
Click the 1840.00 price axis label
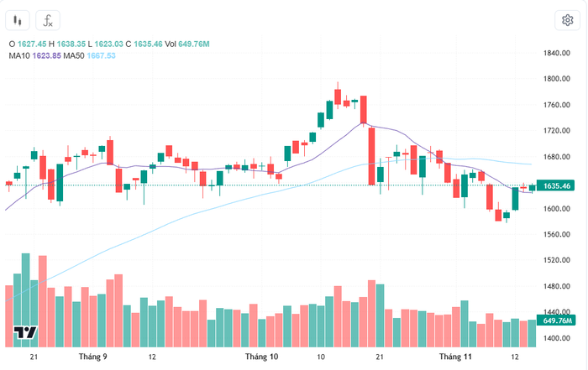pos(557,53)
